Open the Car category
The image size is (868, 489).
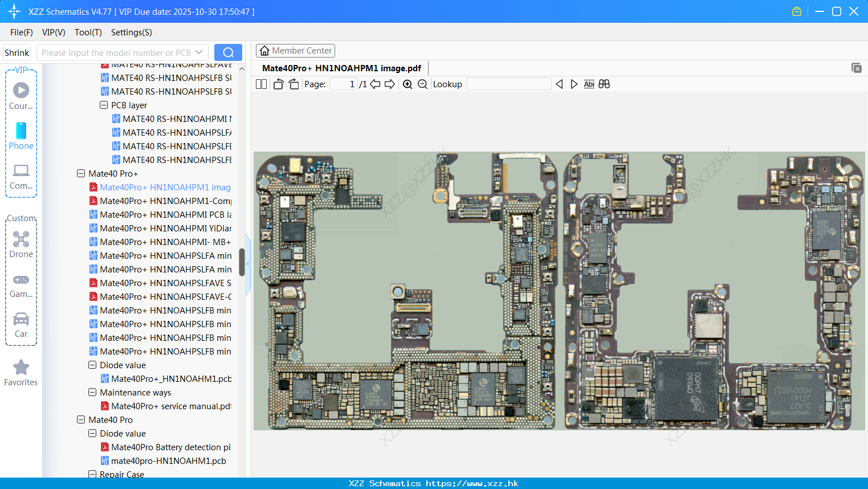(21, 325)
